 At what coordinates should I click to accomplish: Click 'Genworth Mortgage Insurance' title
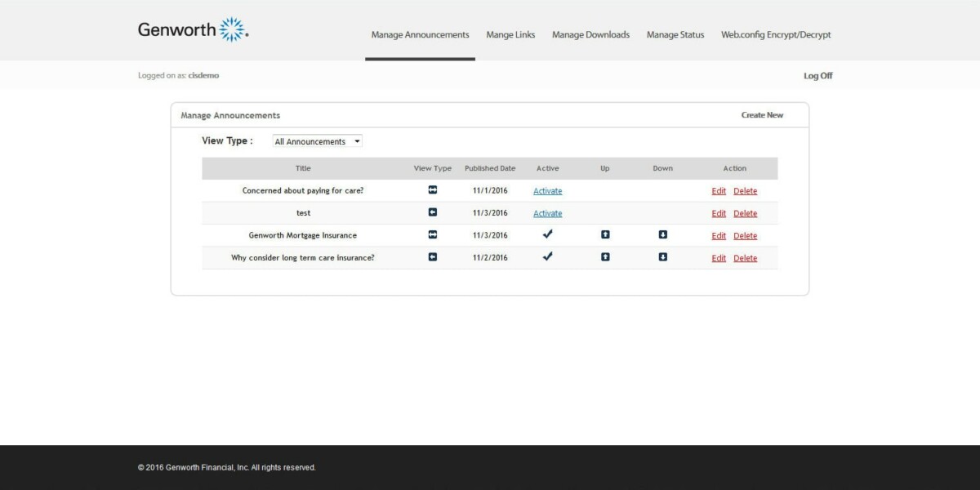coord(303,235)
